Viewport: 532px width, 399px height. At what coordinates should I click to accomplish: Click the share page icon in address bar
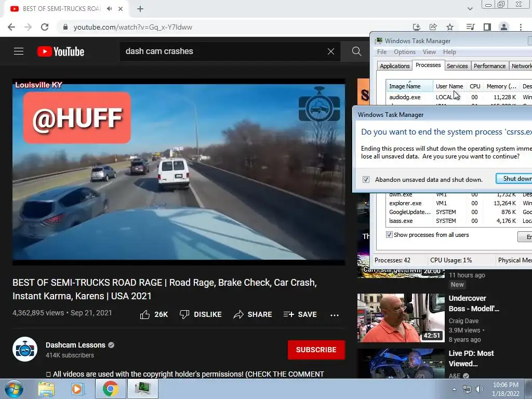[433, 27]
